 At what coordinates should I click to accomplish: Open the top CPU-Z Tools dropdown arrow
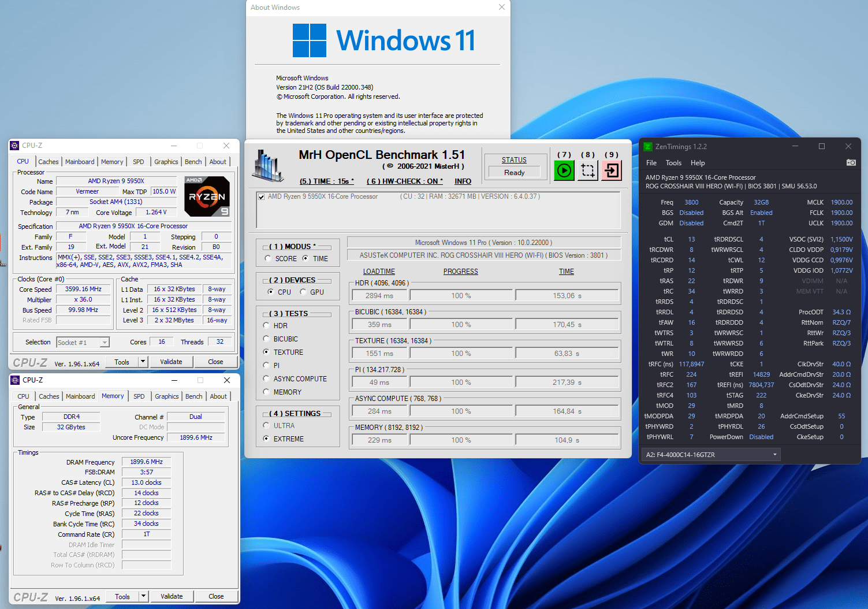pyautogui.click(x=143, y=362)
